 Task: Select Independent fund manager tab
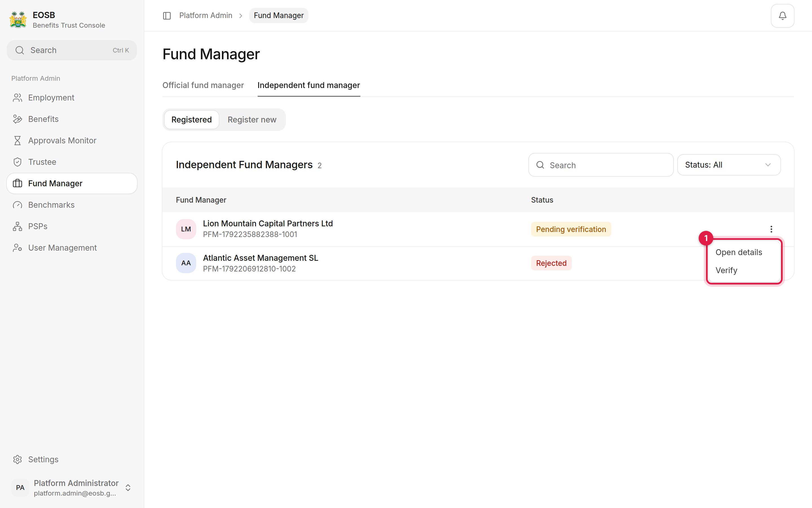point(309,85)
